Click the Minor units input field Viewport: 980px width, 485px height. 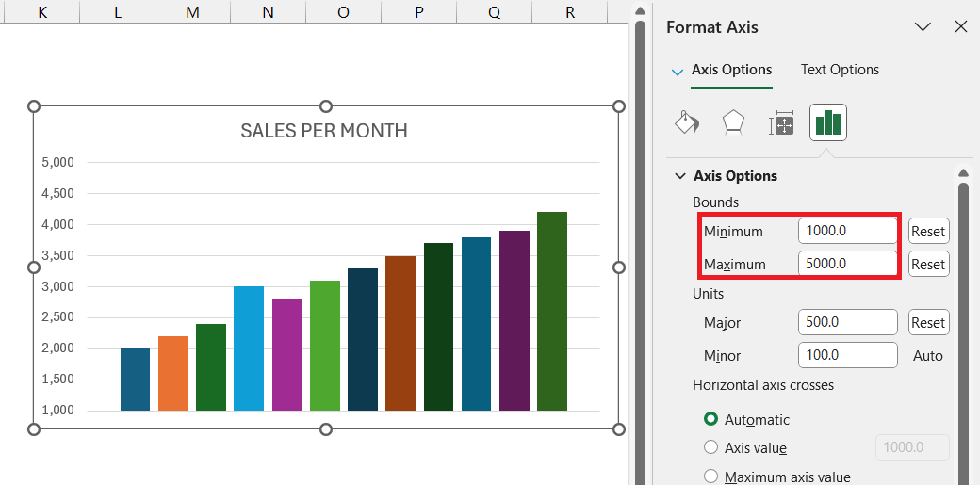point(847,355)
